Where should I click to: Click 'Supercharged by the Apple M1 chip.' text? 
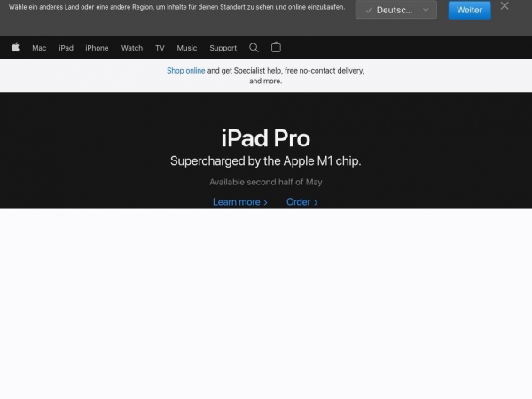tap(266, 160)
